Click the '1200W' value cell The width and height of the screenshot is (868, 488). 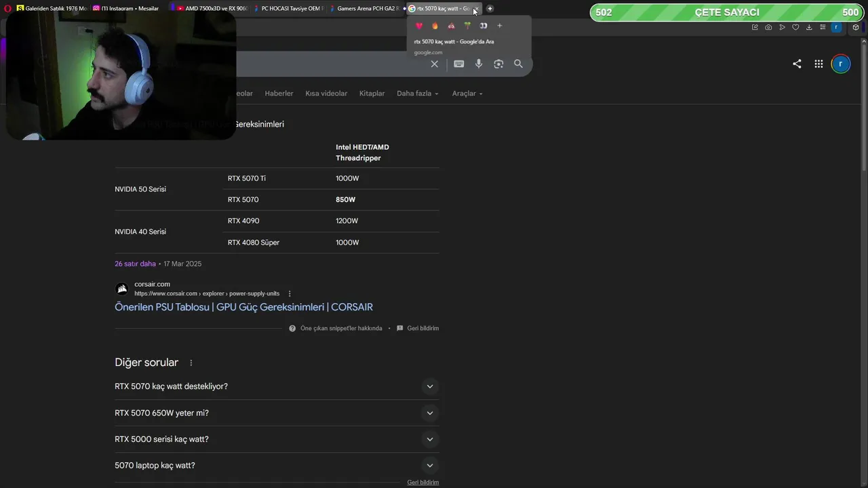pyautogui.click(x=347, y=221)
